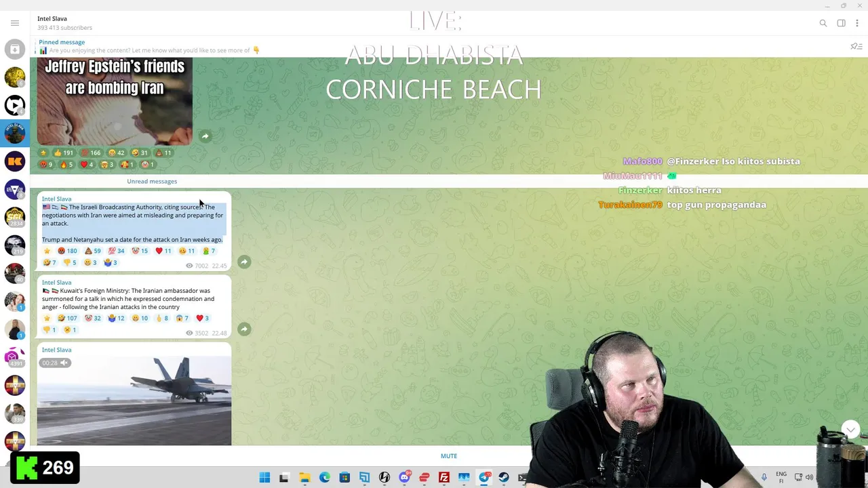Forward the Israeli Broadcasting Authority message
The image size is (868, 488).
pyautogui.click(x=244, y=262)
